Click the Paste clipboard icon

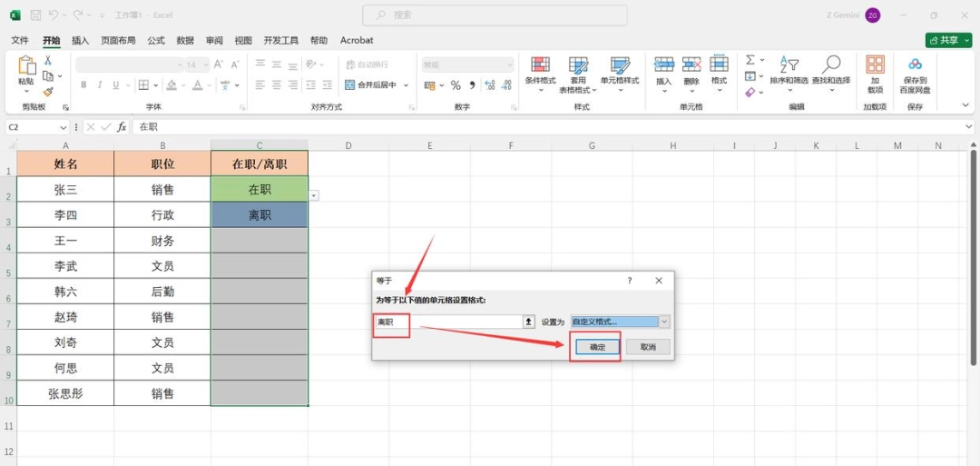coord(26,65)
